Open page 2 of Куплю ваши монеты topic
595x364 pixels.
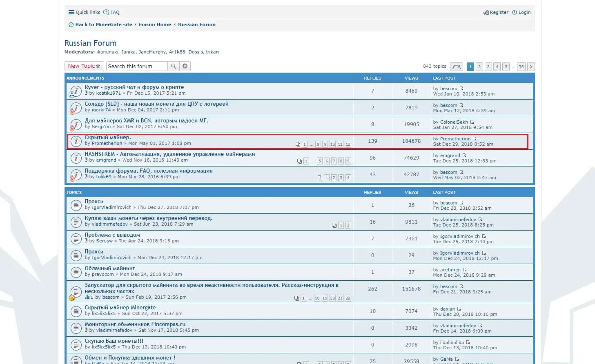(x=348, y=225)
